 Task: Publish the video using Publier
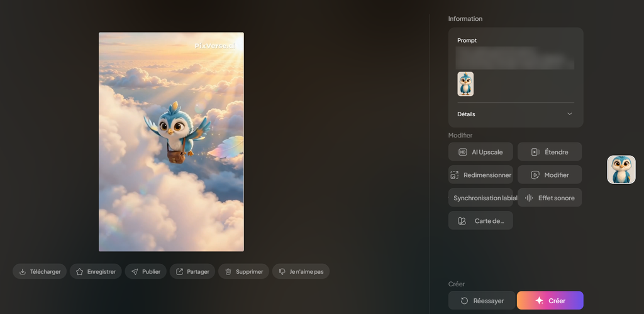tap(145, 271)
